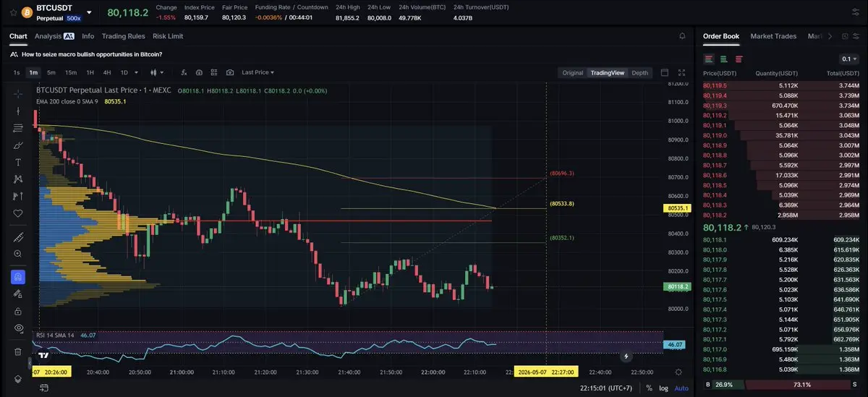Open the Analysis AI tab
Image resolution: width=868 pixels, height=397 pixels.
pyautogui.click(x=54, y=36)
